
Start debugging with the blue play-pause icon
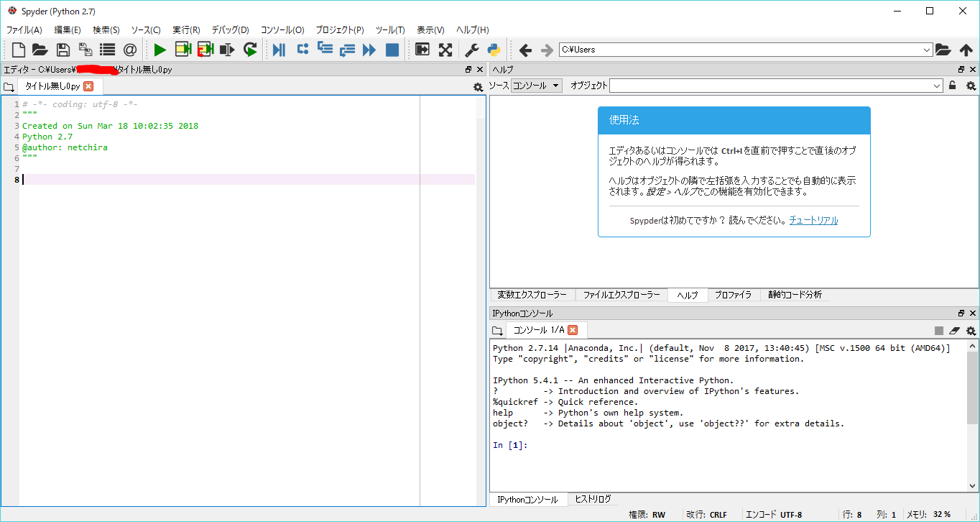tap(280, 50)
